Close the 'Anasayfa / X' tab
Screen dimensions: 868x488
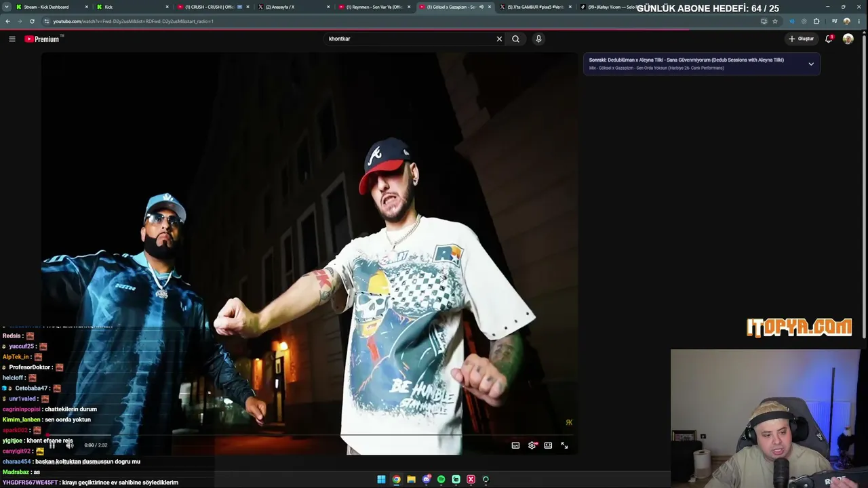click(x=328, y=7)
